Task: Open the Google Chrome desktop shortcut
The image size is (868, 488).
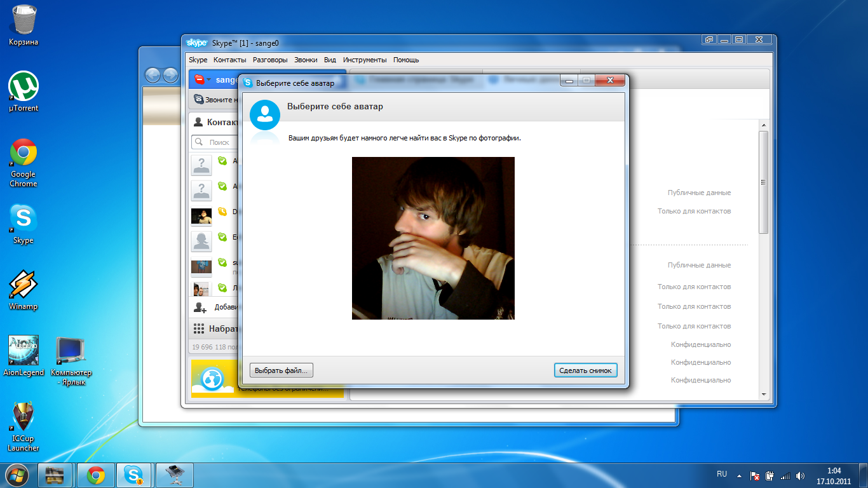Action: 24,163
